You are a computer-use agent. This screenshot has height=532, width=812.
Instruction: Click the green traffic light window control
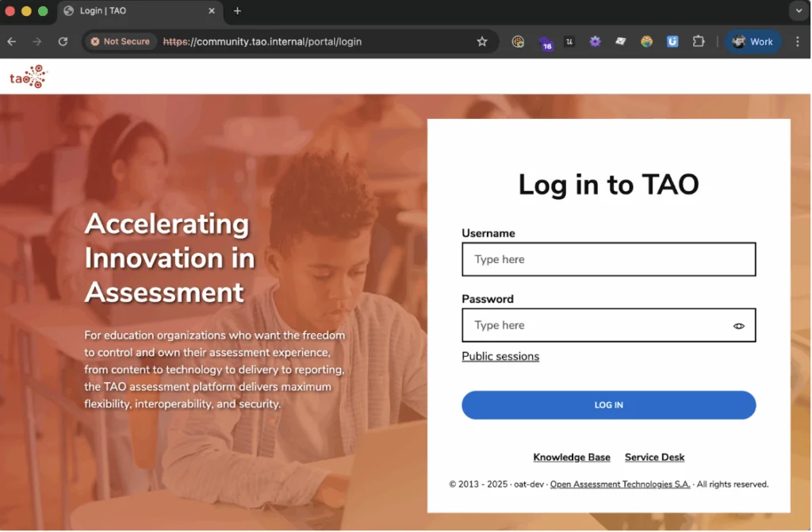(x=44, y=11)
